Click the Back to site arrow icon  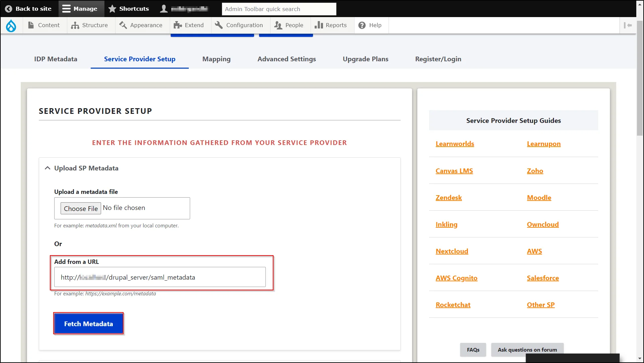pos(8,9)
